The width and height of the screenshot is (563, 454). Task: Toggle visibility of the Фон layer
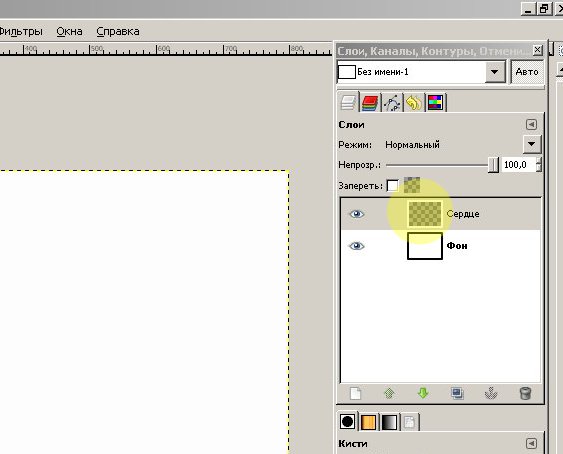[x=357, y=246]
